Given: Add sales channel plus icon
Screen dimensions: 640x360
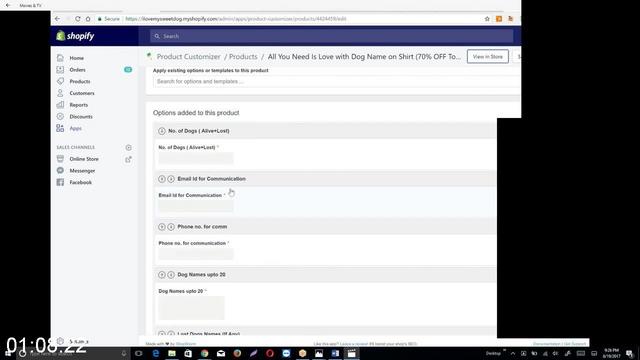Looking at the screenshot, I should tap(129, 147).
